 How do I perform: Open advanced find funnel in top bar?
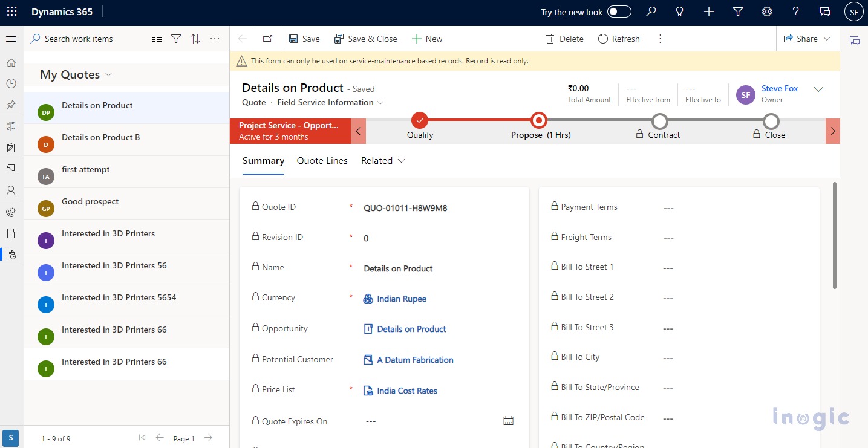click(738, 12)
